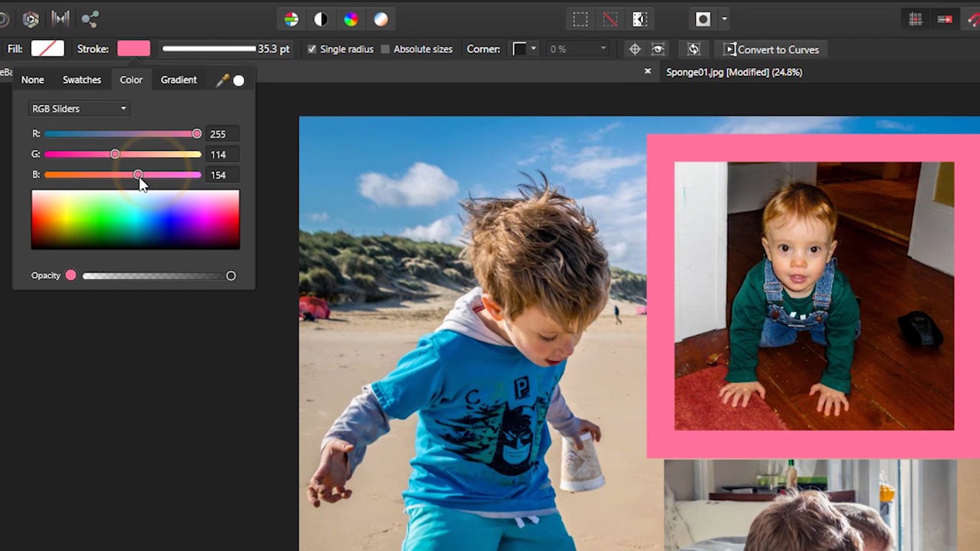Enable the transform origin crosshair icon

(x=635, y=49)
